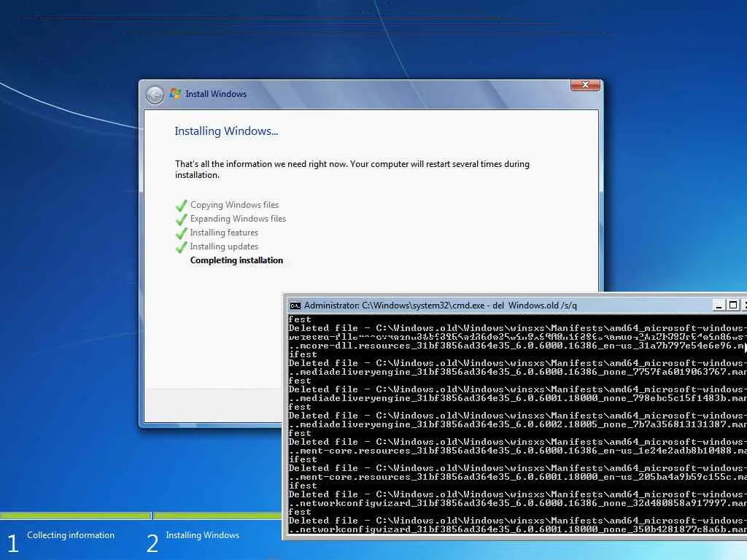Click the 'Installing Windows' stage label at bottom

[203, 535]
